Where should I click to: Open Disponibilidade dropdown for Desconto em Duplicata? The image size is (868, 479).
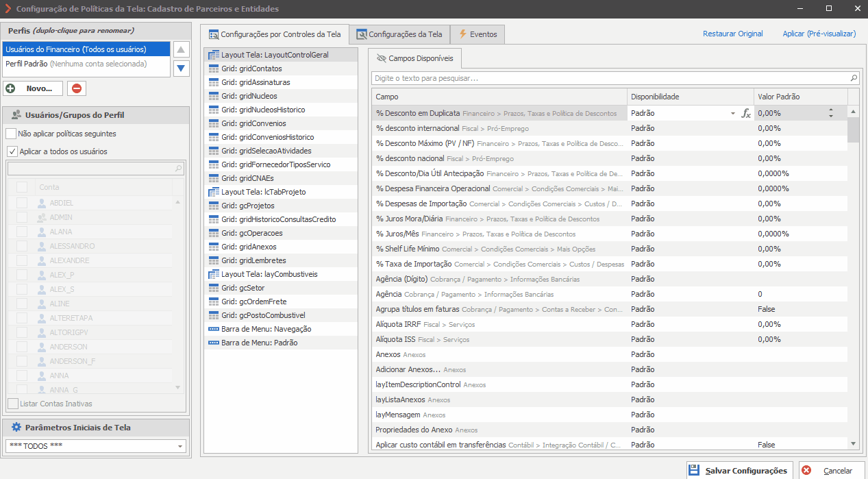tap(732, 114)
